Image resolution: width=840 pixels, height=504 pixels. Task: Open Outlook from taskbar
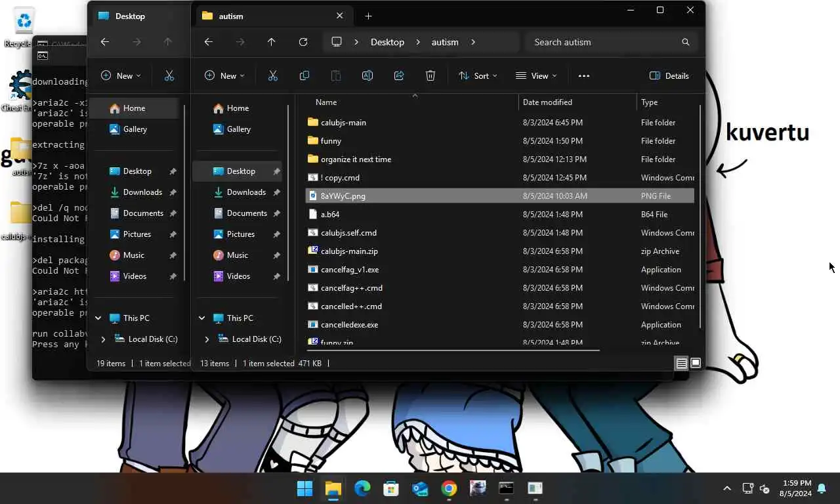tap(420, 488)
